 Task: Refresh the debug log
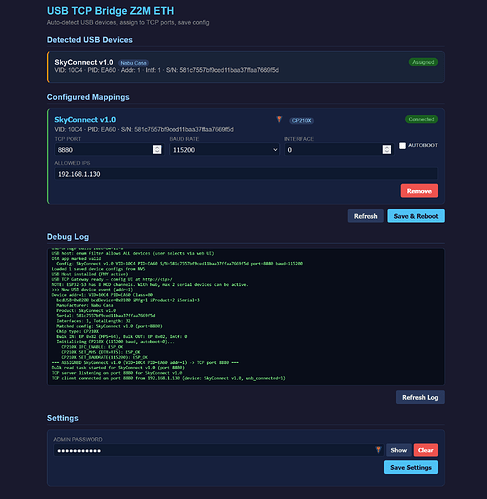pos(420,397)
